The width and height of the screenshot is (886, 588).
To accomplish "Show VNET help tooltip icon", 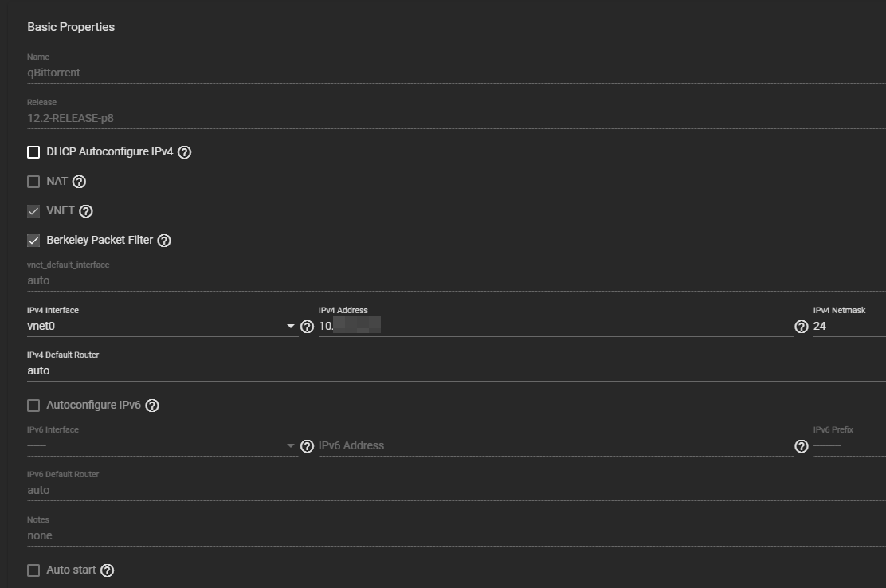I will tap(86, 211).
